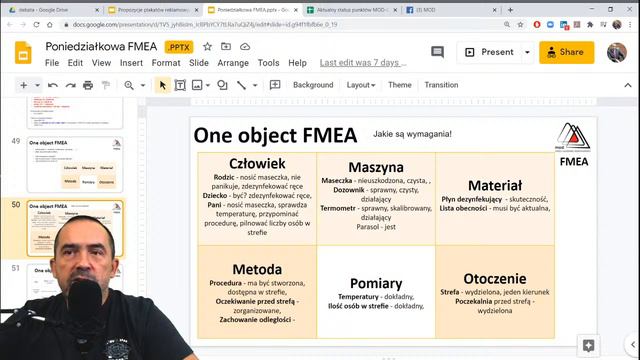Collapse the menus with chevron arrow
The width and height of the screenshot is (640, 360).
pos(628,85)
